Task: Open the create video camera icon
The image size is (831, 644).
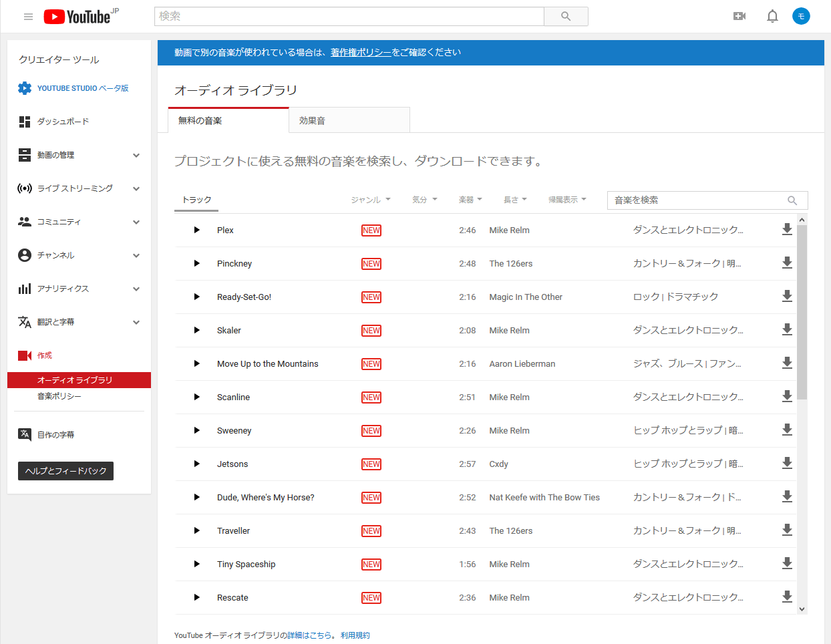Action: (739, 16)
